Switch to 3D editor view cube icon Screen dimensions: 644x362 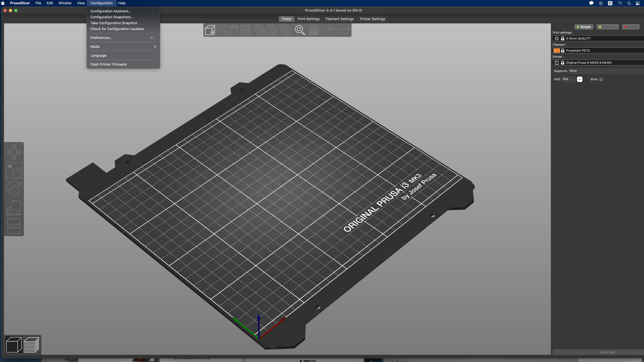14,345
